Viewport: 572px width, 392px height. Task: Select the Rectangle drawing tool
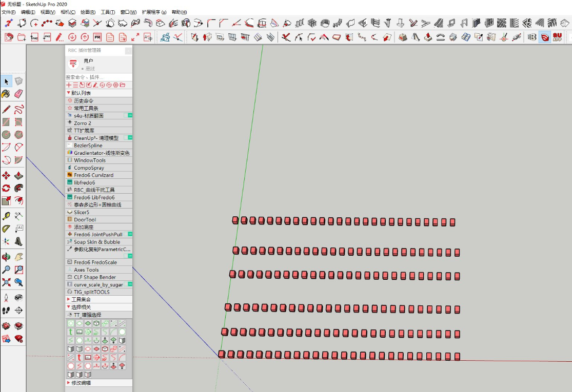click(x=6, y=122)
